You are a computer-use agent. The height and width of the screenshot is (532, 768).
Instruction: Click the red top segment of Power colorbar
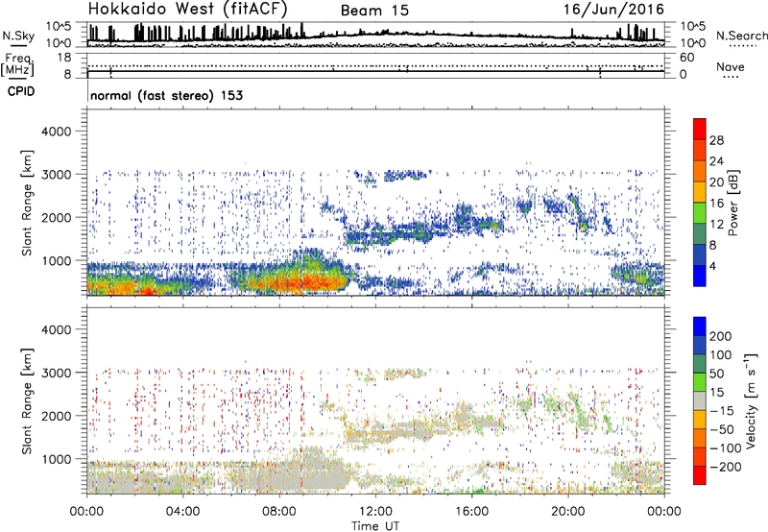pos(700,130)
